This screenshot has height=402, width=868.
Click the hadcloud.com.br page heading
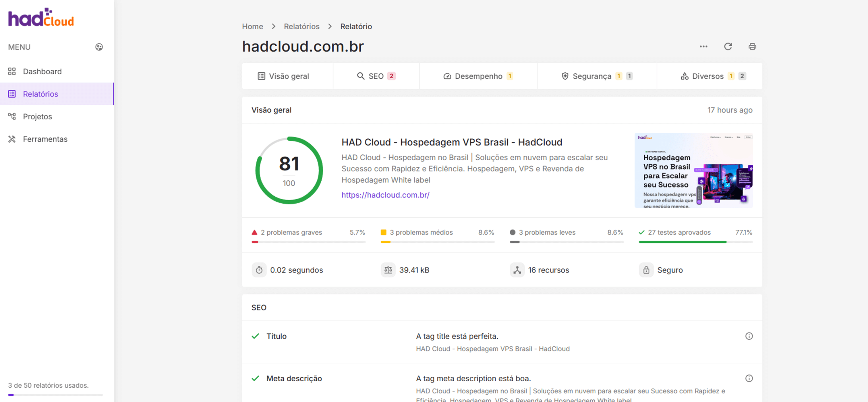click(303, 47)
